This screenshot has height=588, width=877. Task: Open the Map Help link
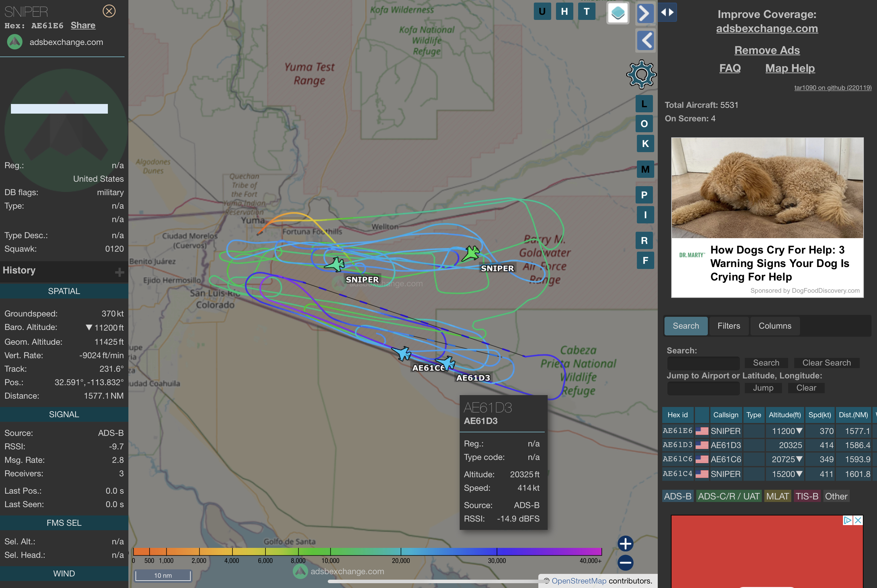point(790,68)
